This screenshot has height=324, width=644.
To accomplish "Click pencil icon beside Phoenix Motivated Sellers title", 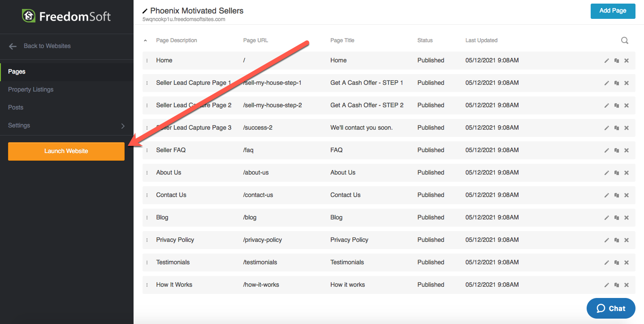I will (x=145, y=11).
